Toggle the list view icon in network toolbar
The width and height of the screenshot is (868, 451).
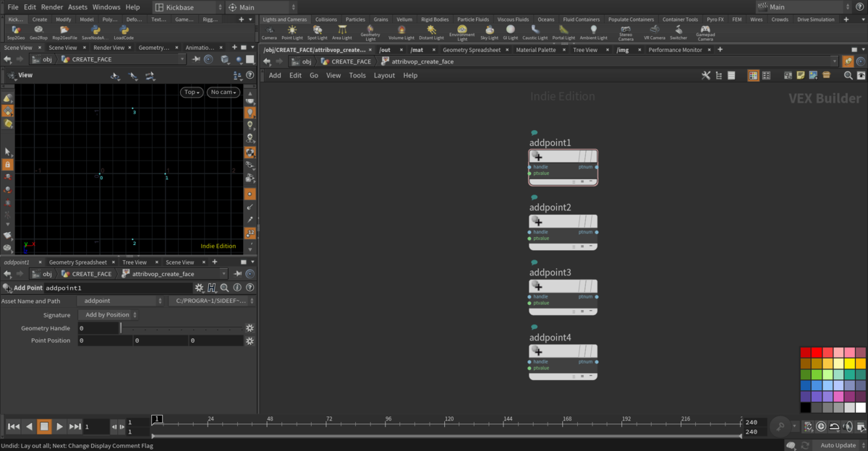point(731,75)
